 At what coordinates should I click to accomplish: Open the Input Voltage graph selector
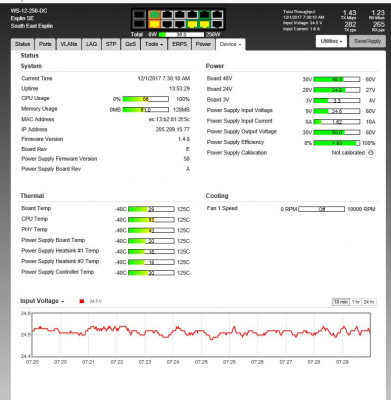click(42, 301)
